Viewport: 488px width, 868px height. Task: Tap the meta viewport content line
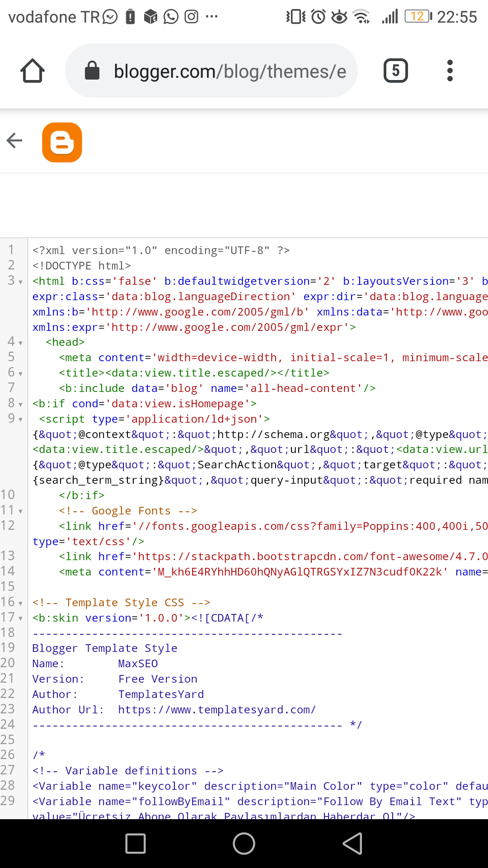tap(273, 358)
